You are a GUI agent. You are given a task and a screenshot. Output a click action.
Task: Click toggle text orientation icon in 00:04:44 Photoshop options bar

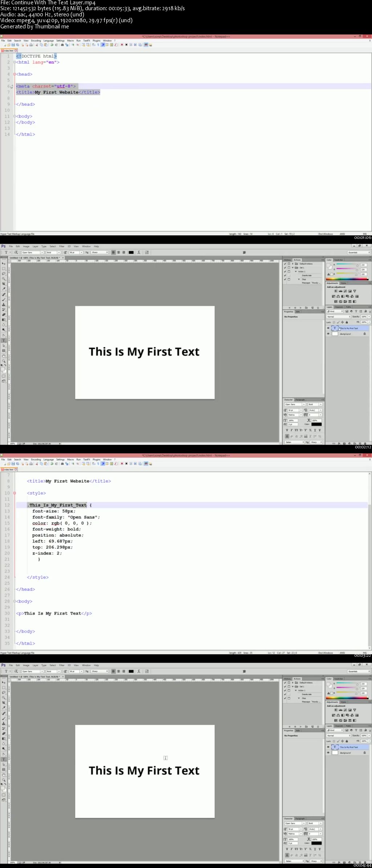tap(16, 671)
